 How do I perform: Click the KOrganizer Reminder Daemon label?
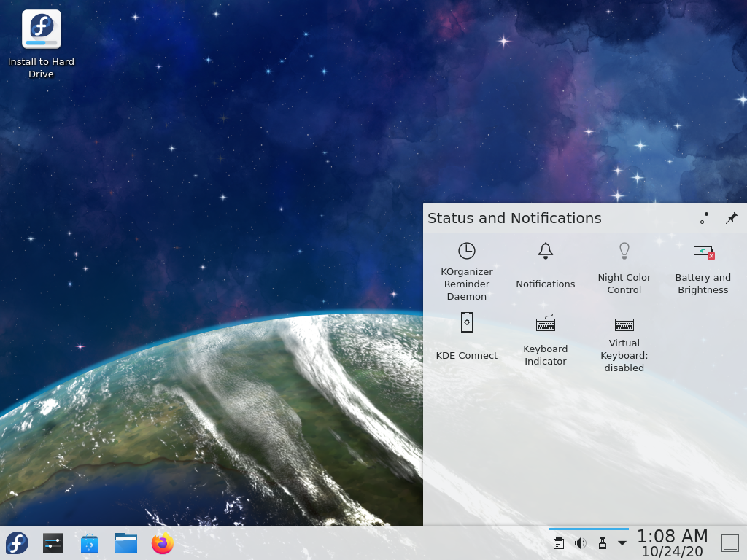(x=466, y=284)
